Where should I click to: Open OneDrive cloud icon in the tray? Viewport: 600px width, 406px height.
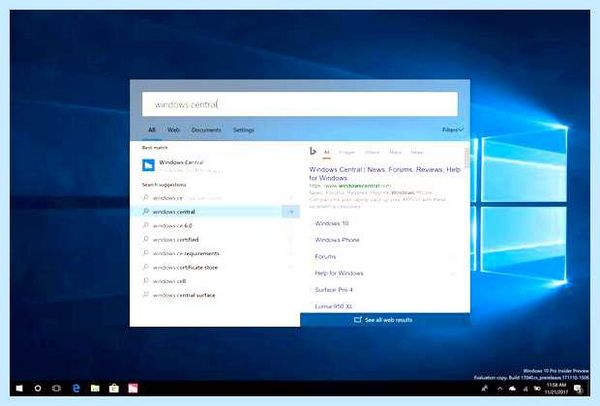pos(512,388)
